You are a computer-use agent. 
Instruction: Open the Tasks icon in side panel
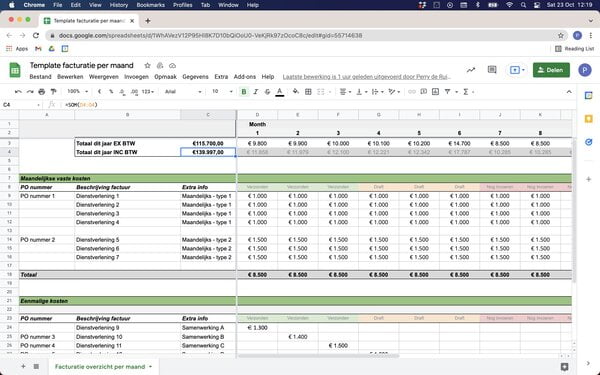click(x=589, y=142)
